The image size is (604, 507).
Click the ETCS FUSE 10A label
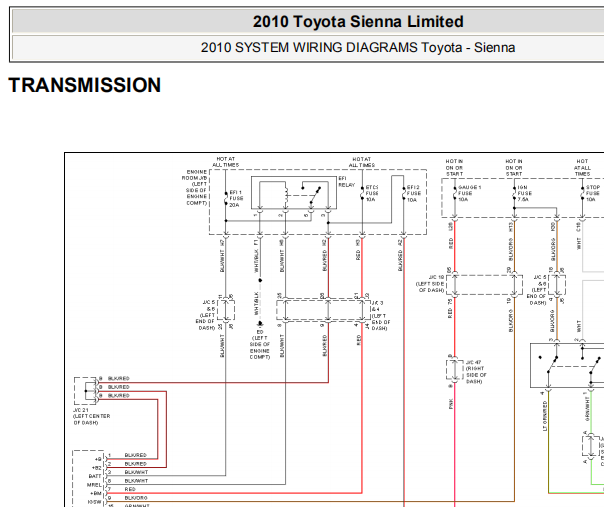[372, 193]
